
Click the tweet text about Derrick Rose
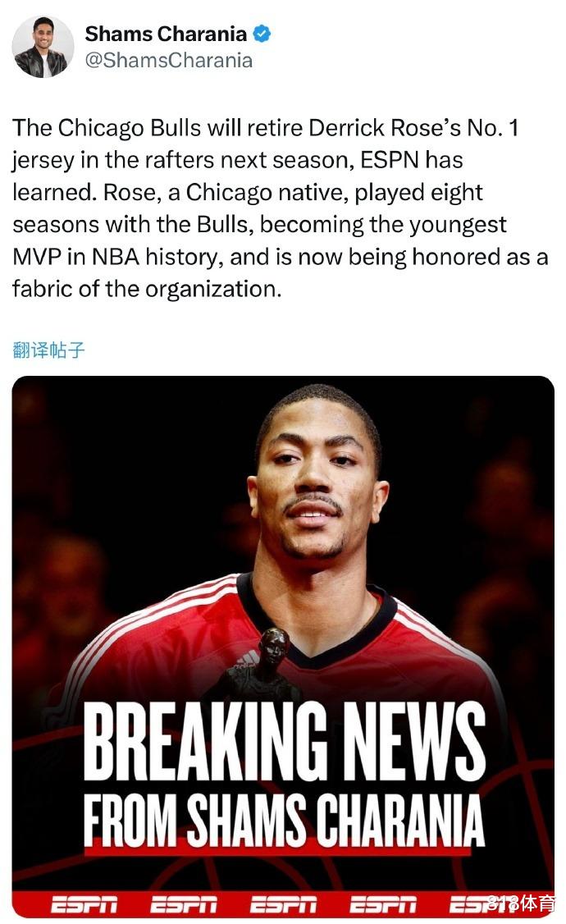point(280,208)
